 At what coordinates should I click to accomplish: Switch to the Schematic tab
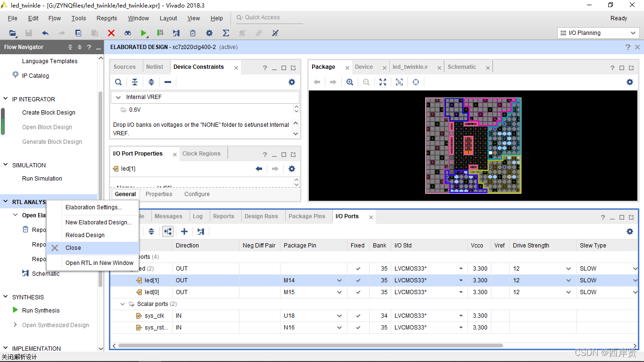(x=462, y=67)
